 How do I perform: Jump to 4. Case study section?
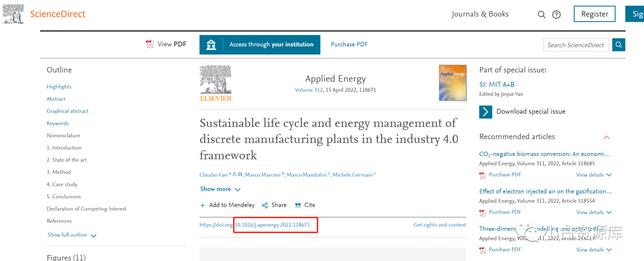tap(62, 185)
